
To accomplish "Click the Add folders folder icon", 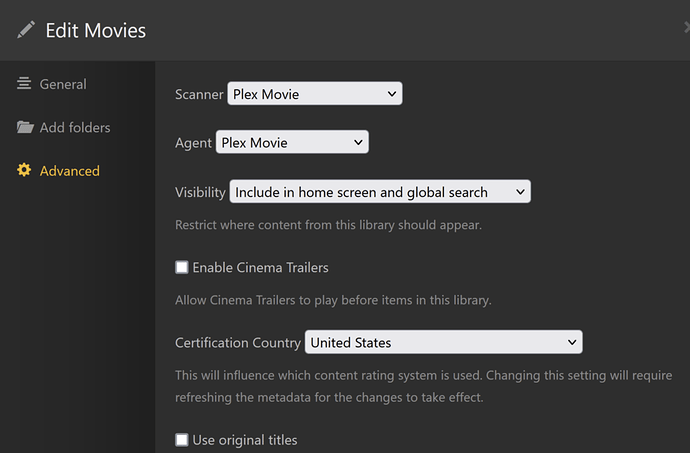I will pyautogui.click(x=25, y=128).
